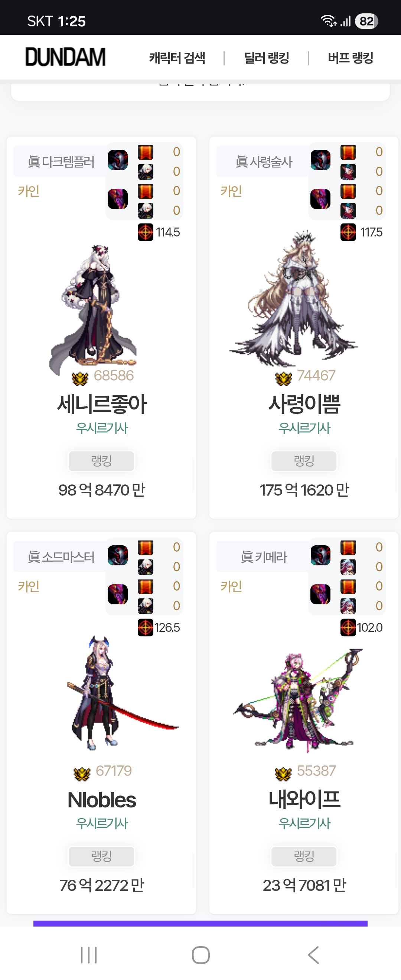The width and height of the screenshot is (401, 980).
Task: Click target icon next to 117.5
Action: coord(348,232)
